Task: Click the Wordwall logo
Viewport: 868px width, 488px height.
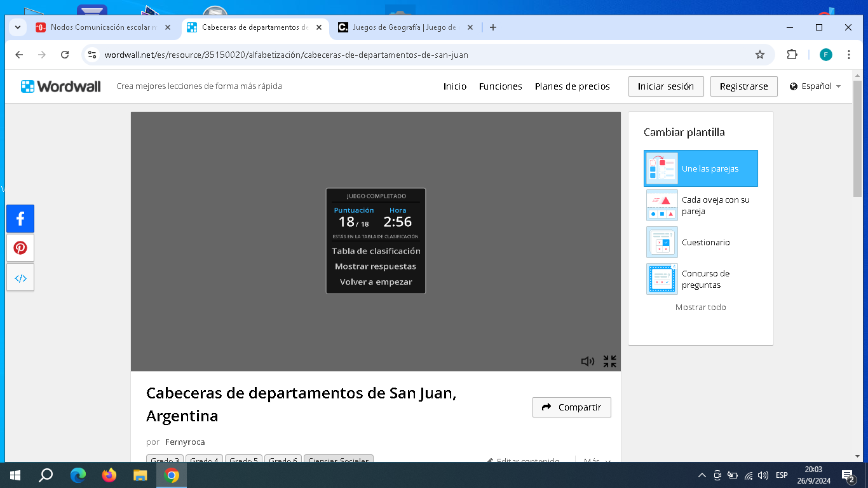Action: tap(61, 86)
